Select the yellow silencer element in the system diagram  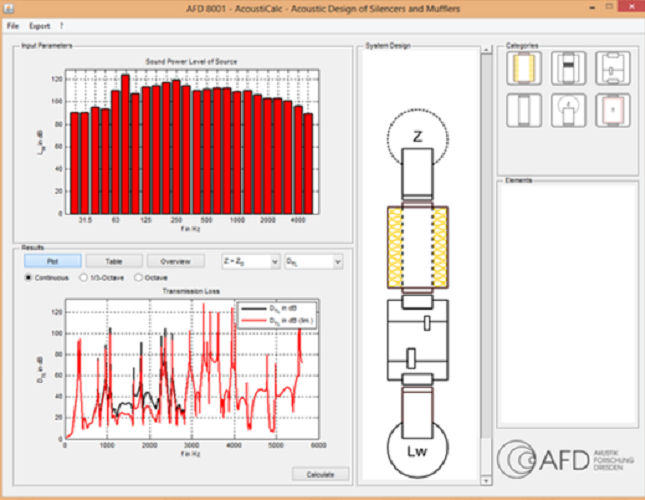point(416,247)
